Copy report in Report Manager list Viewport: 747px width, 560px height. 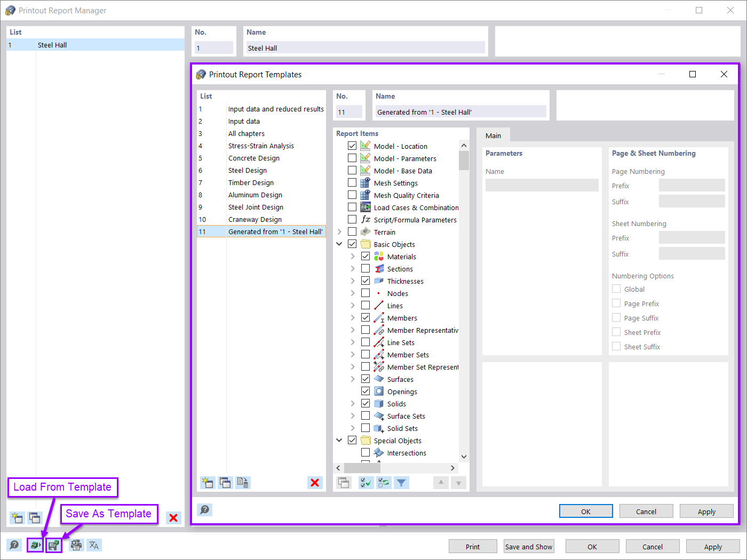click(x=35, y=517)
